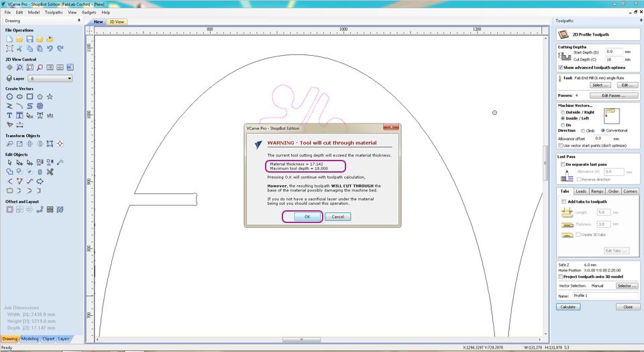This screenshot has height=352, width=644.
Task: Click the Redo arrow icon
Action: pyautogui.click(x=60, y=48)
